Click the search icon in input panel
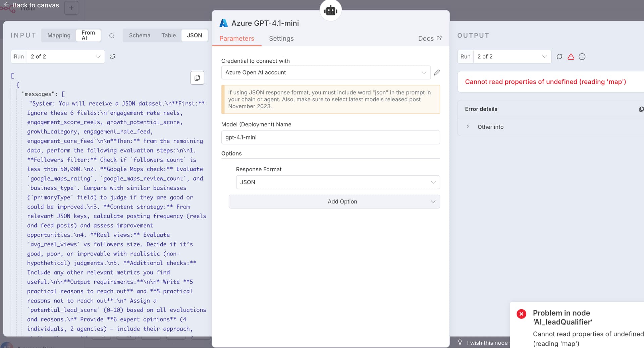Screen dimensions: 644x348 coord(112,36)
